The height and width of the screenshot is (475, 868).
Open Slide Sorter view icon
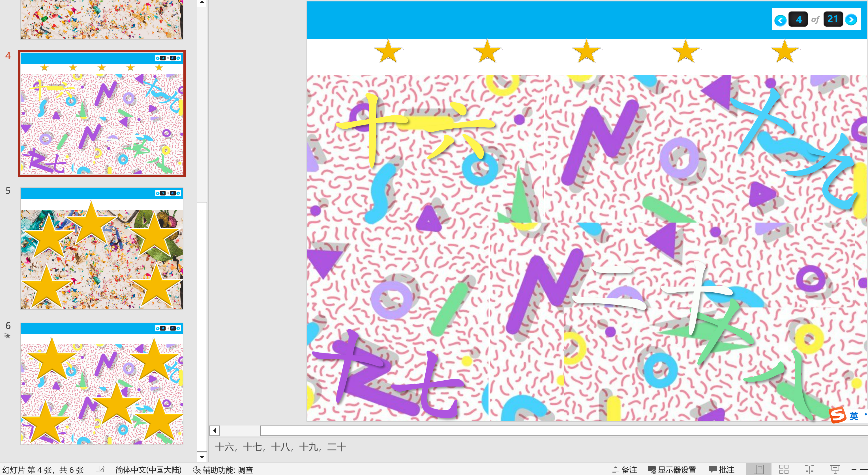[784, 469]
